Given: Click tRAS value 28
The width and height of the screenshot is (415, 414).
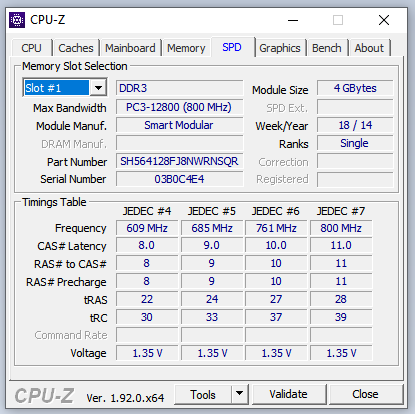Looking at the screenshot, I should point(341,299).
